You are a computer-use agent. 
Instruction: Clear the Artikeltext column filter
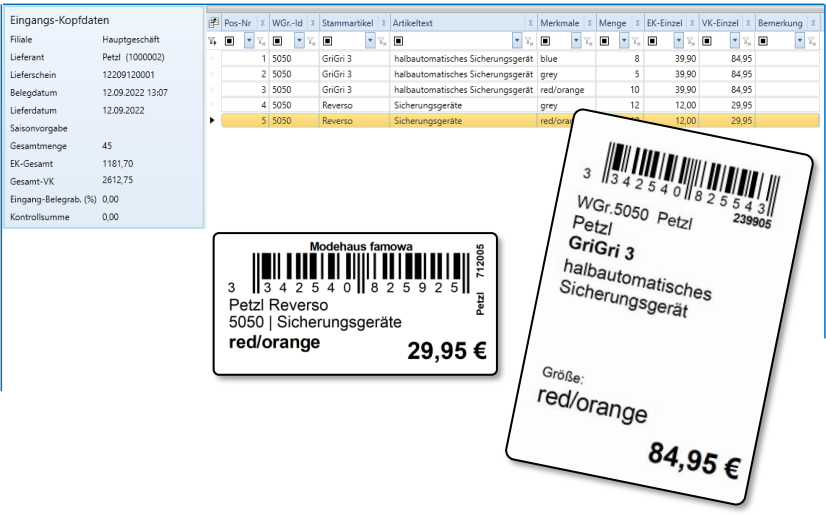coord(529,41)
